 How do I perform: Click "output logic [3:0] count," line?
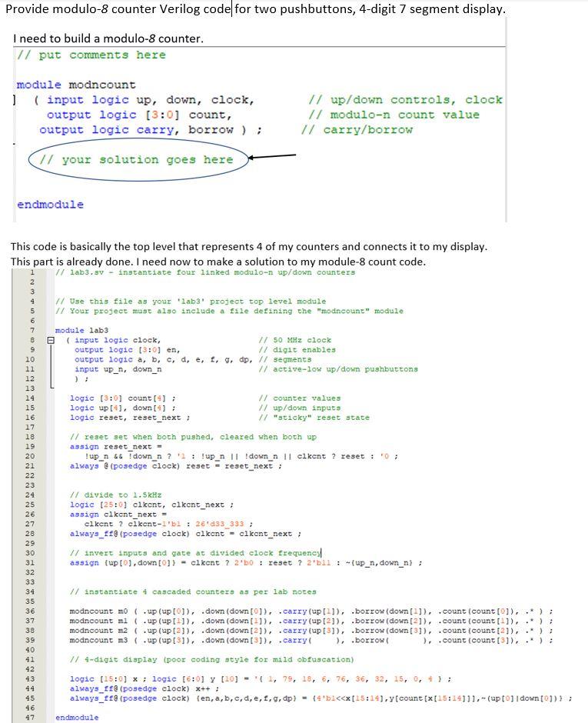(139, 115)
